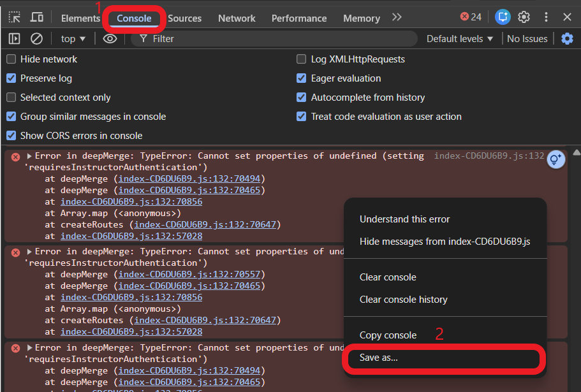The width and height of the screenshot is (581, 392).
Task: Open second error's index-CD6DU6B9.js:132:70856 link
Action: tap(131, 297)
